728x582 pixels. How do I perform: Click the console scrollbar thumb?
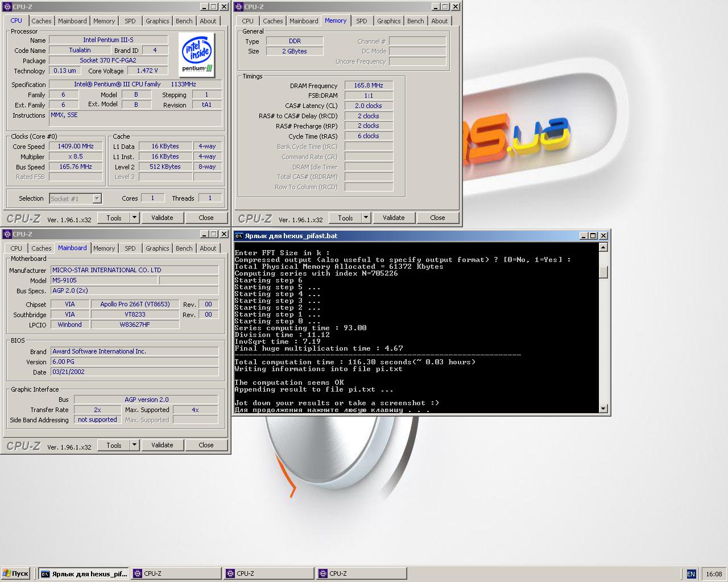click(603, 272)
